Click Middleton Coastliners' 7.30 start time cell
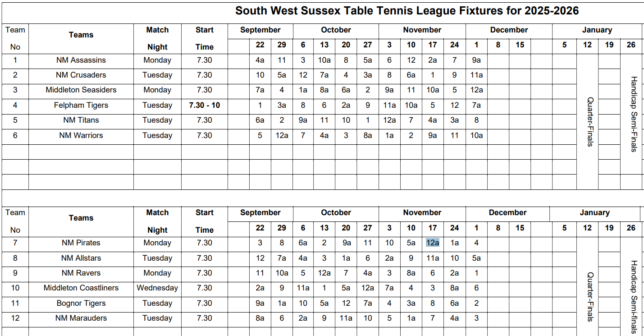The width and height of the screenshot is (644, 336). click(x=204, y=288)
